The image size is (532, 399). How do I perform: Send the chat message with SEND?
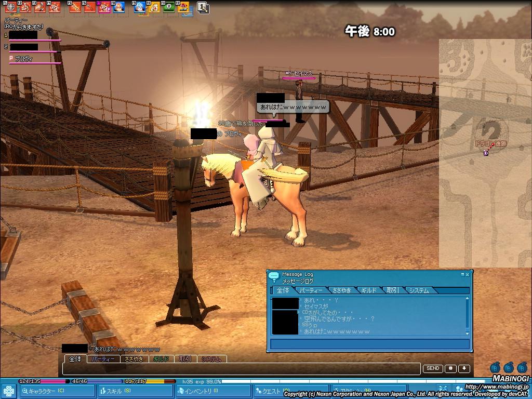click(433, 368)
